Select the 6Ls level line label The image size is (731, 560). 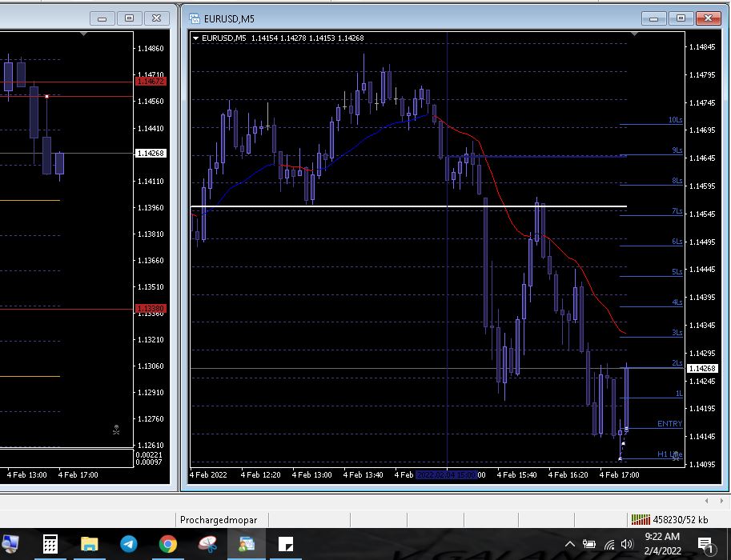[x=677, y=242]
